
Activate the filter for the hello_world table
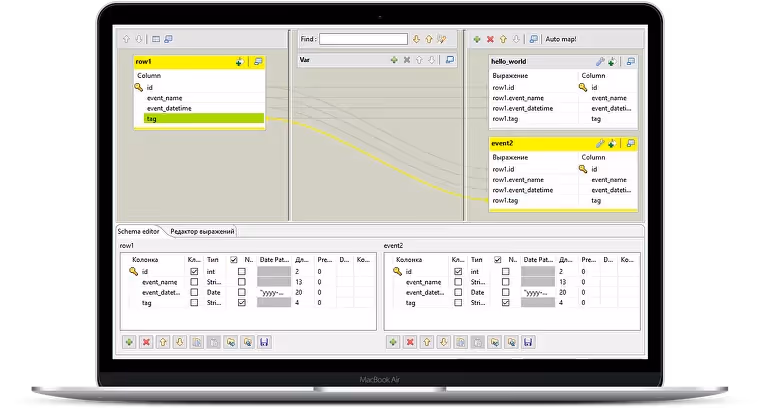point(612,62)
